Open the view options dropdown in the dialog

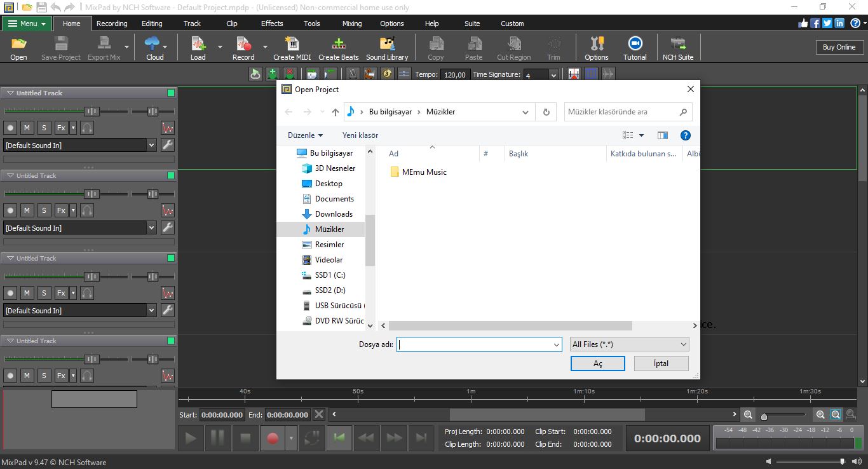click(x=641, y=135)
